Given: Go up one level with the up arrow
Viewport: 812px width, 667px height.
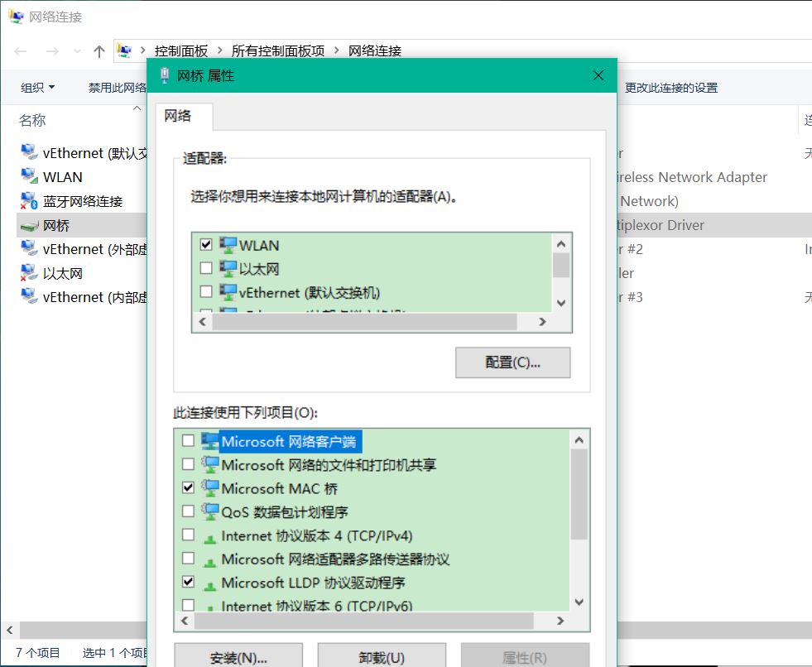Looking at the screenshot, I should pyautogui.click(x=98, y=51).
